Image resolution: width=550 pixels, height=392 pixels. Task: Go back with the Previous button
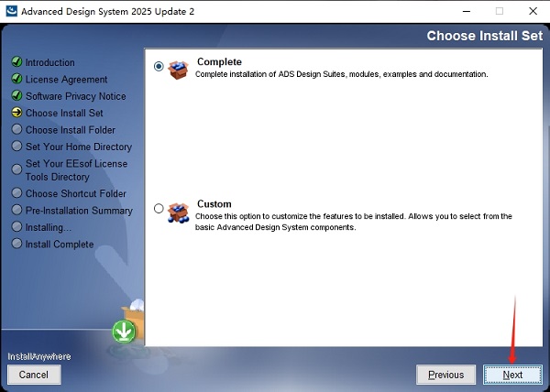click(445, 375)
